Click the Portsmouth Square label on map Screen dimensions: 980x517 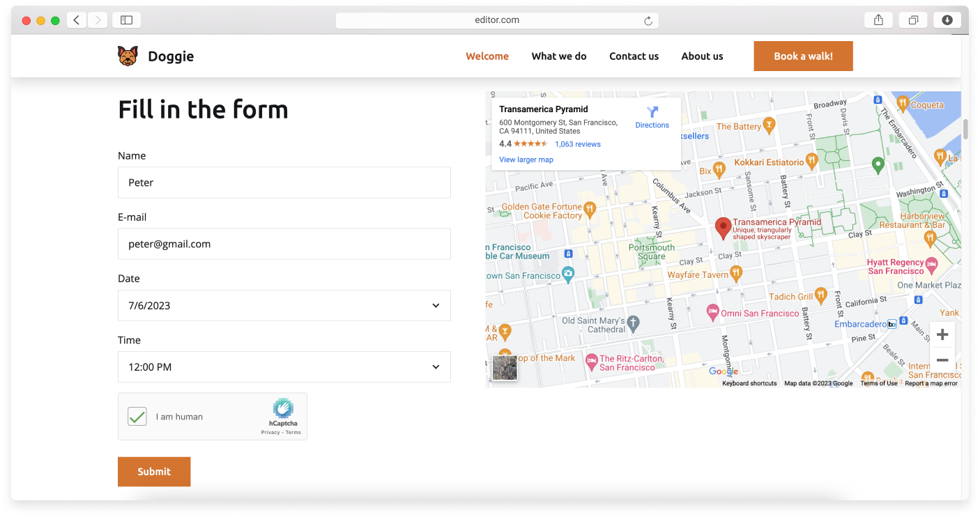[652, 252]
